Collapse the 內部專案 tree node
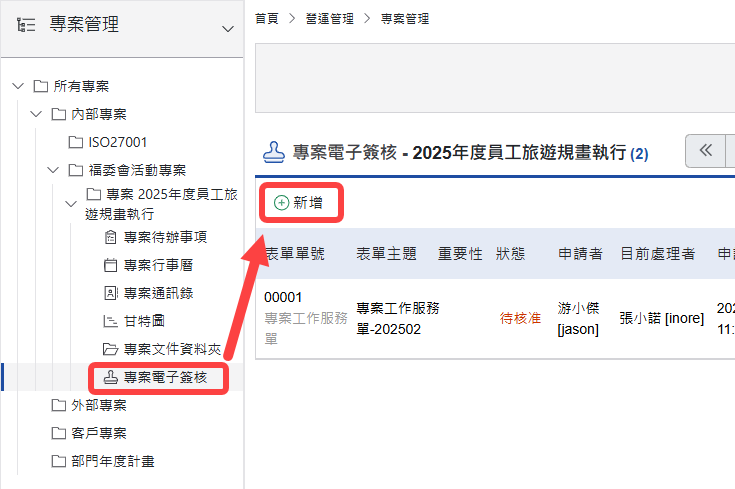735x489 pixels. [36, 114]
